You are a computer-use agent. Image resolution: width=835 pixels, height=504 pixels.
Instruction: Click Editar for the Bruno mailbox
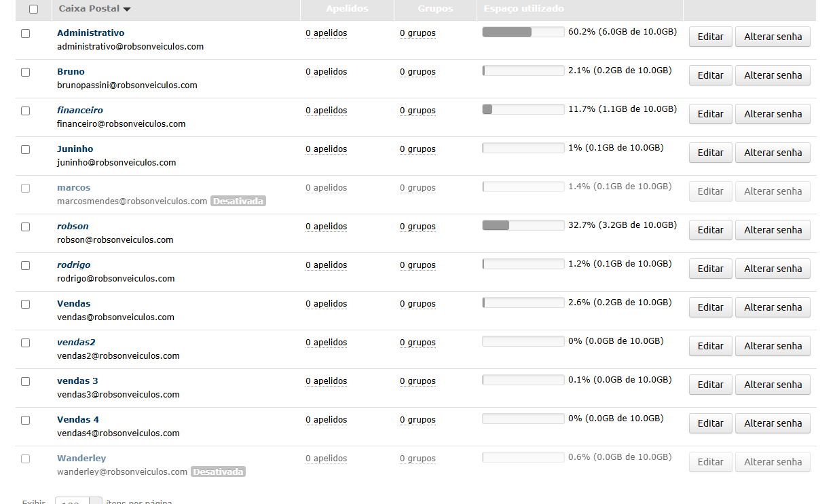coord(710,75)
